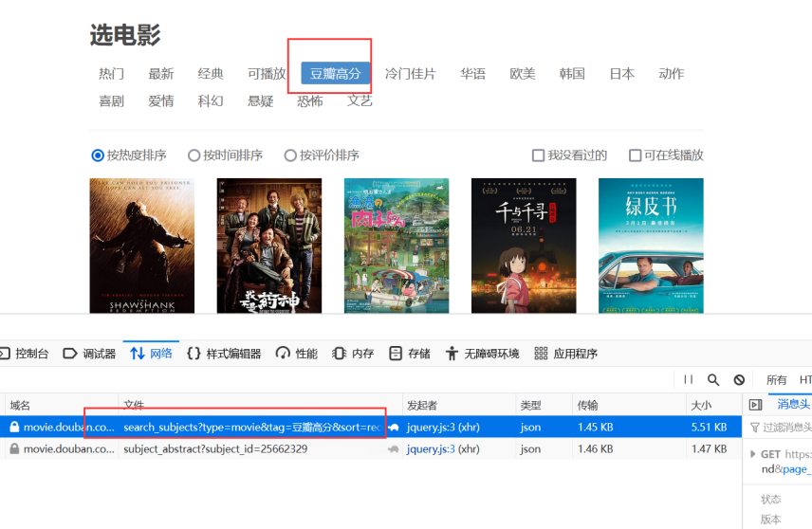Viewport: 812px width, 529px height.
Task: Sort by the 文件 column header
Action: point(261,405)
